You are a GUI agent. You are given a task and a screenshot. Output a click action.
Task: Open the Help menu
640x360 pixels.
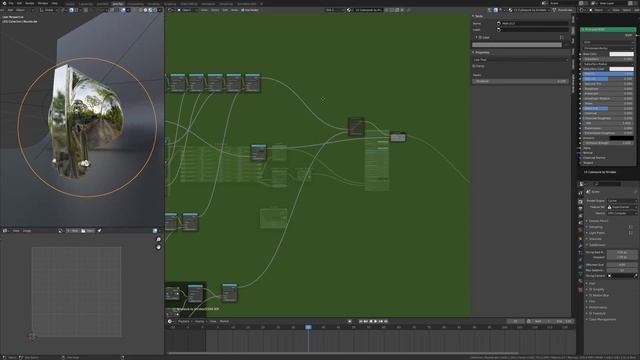(x=54, y=3)
